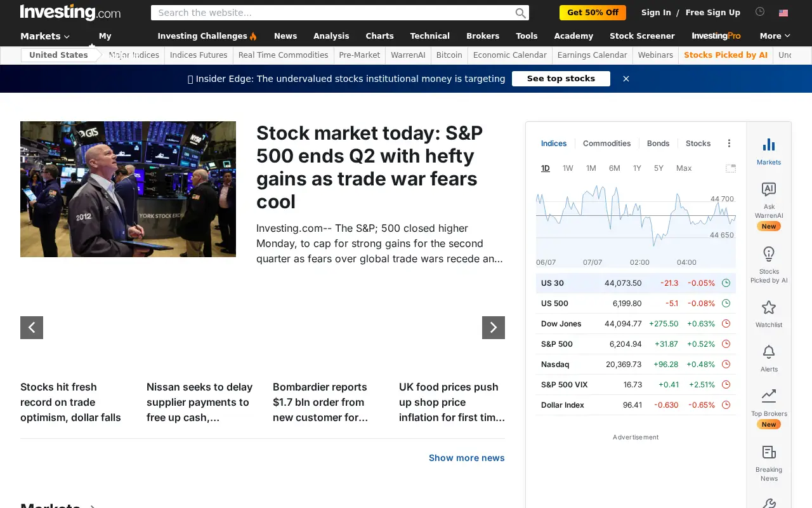This screenshot has width=812, height=508.
Task: Open the United States region selector
Action: tap(58, 55)
